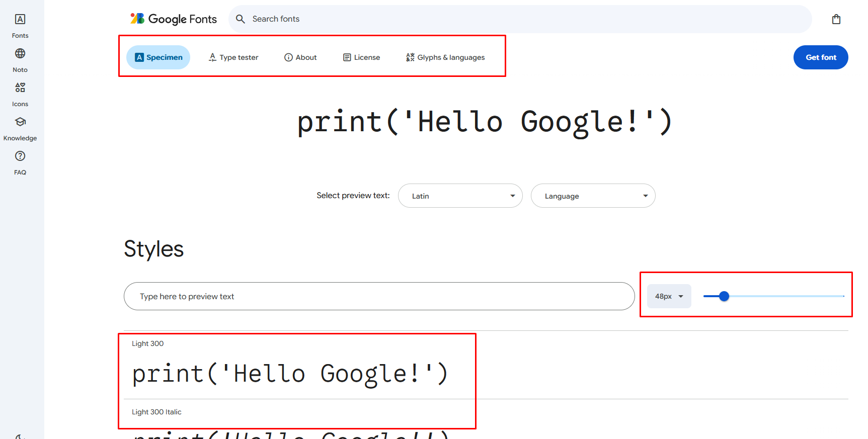868x439 pixels.
Task: Switch to the Type tester tab
Action: pos(233,57)
